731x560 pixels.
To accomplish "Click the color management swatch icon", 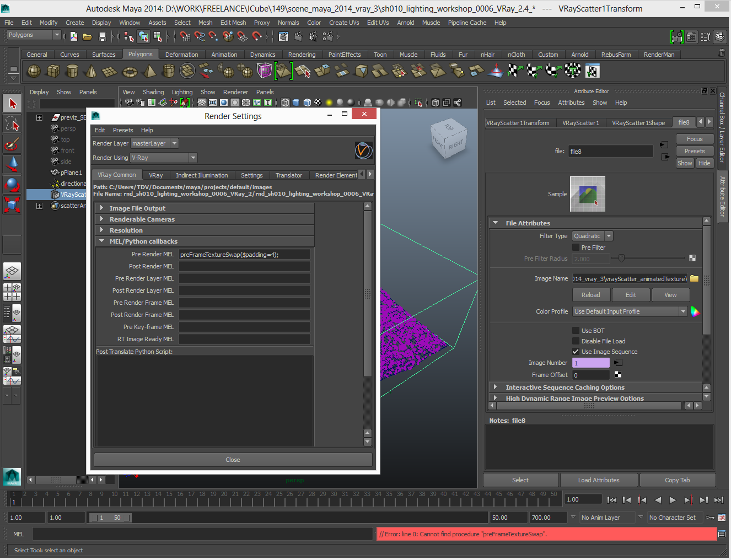I will click(x=695, y=311).
